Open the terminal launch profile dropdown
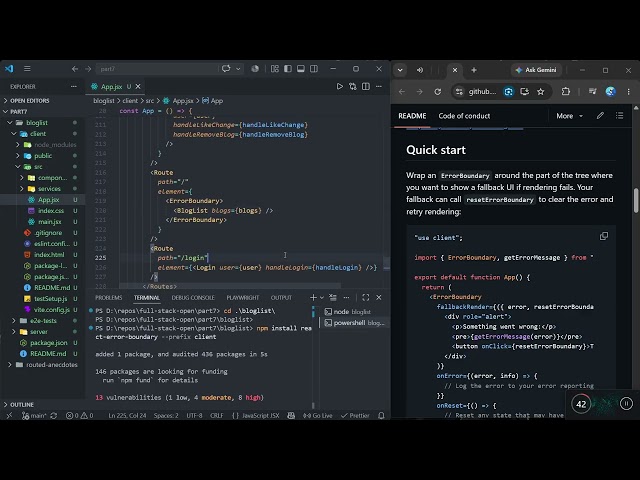The image size is (640, 480). coord(322,298)
